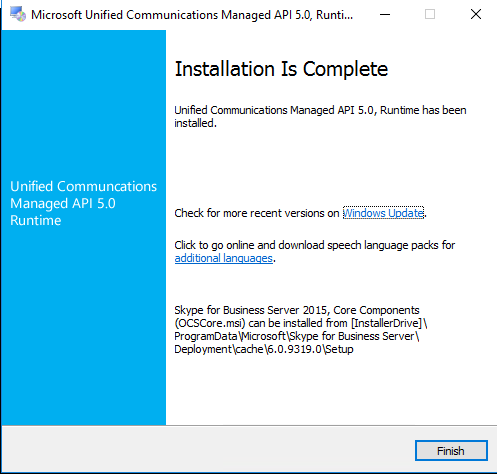Click the grayed-out maximize button

[430, 14]
